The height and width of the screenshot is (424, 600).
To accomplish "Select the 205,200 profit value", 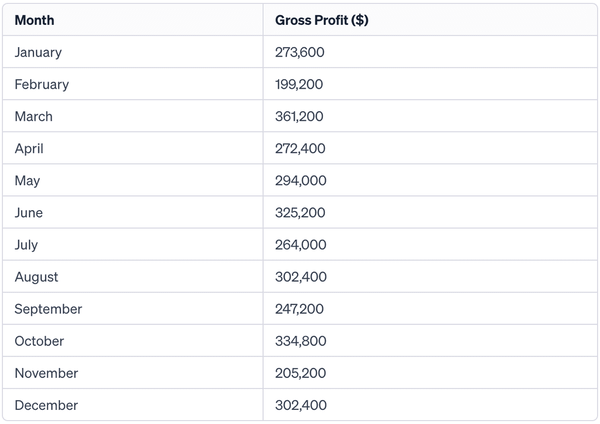I will click(300, 373).
